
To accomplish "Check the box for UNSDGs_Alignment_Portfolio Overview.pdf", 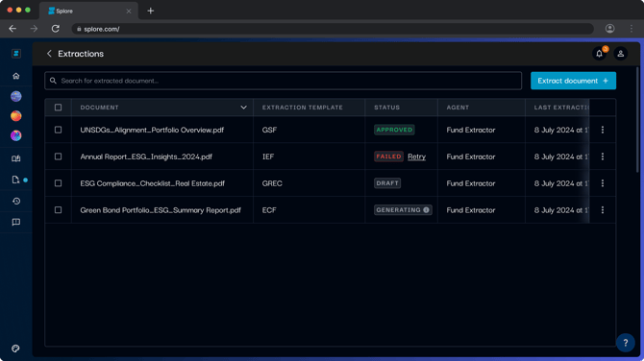I will click(x=58, y=130).
